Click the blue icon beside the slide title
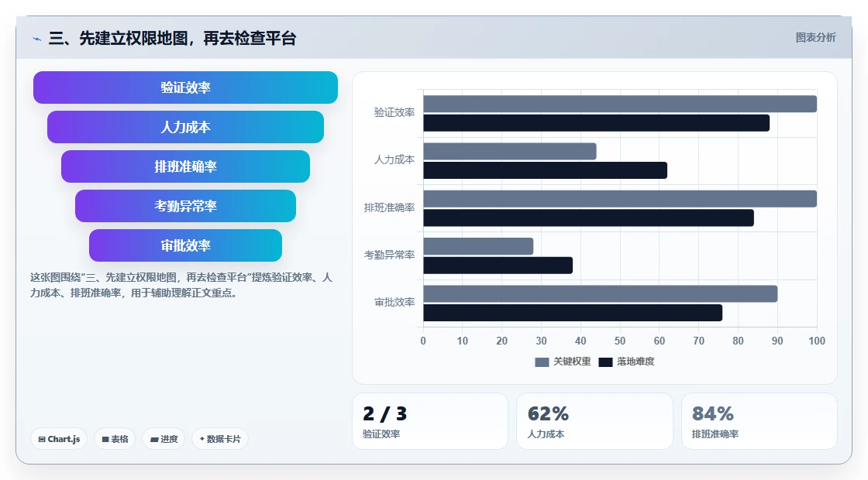The height and width of the screenshot is (480, 868). (x=37, y=39)
